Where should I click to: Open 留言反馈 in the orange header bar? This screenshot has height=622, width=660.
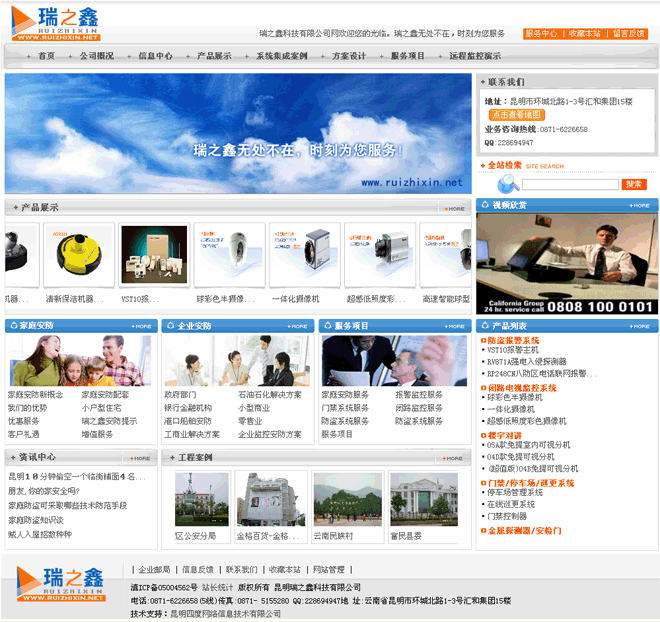pyautogui.click(x=628, y=34)
